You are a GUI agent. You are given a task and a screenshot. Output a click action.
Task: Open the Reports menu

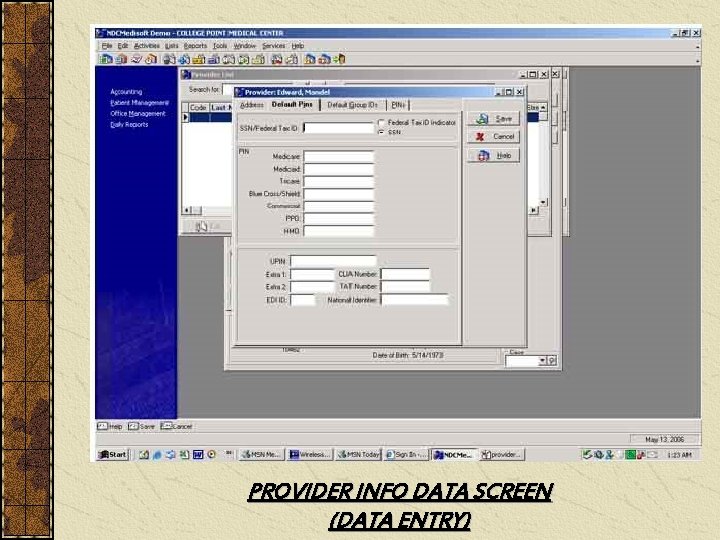click(195, 46)
